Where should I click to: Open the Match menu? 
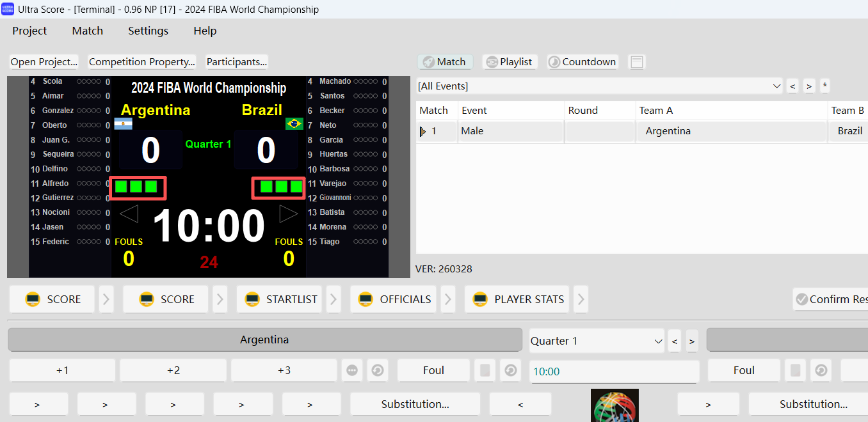coord(87,31)
